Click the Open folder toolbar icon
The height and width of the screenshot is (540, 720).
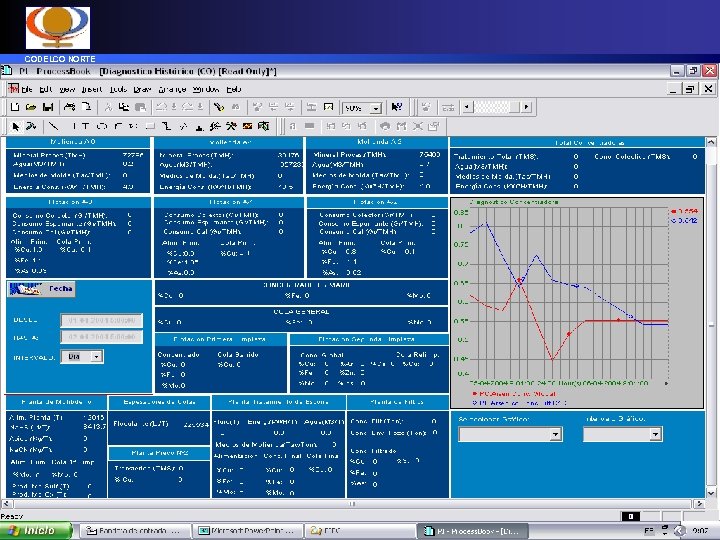pyautogui.click(x=30, y=107)
